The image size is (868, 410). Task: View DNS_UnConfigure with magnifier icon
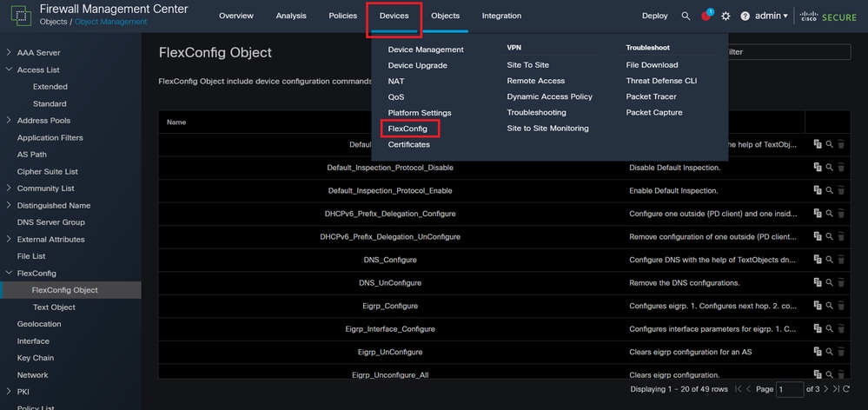(x=829, y=282)
